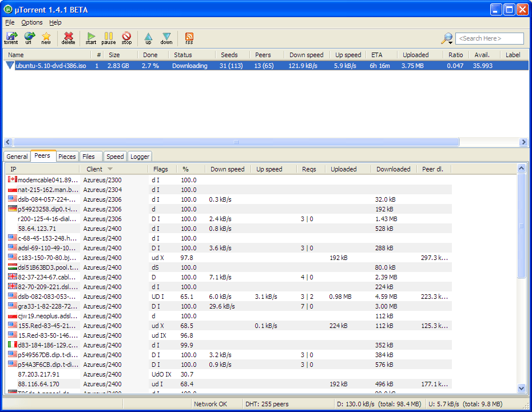Switch to the General tab
The image size is (532, 412).
coord(17,157)
